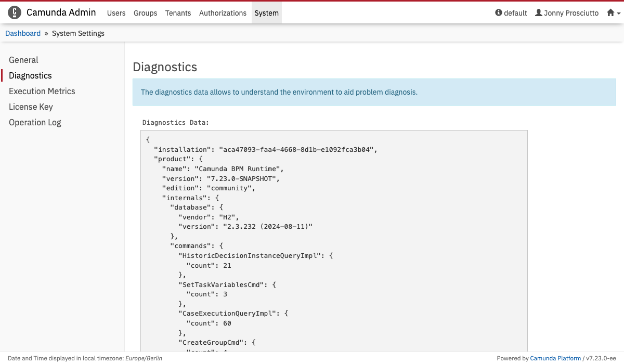The width and height of the screenshot is (624, 364).
Task: Open the Authorizations page
Action: point(223,13)
